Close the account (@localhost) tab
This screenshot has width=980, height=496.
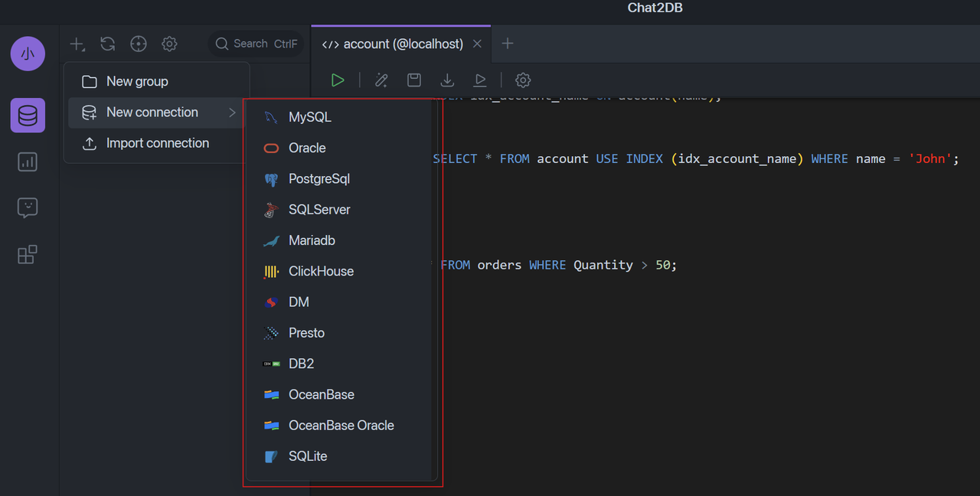coord(477,44)
